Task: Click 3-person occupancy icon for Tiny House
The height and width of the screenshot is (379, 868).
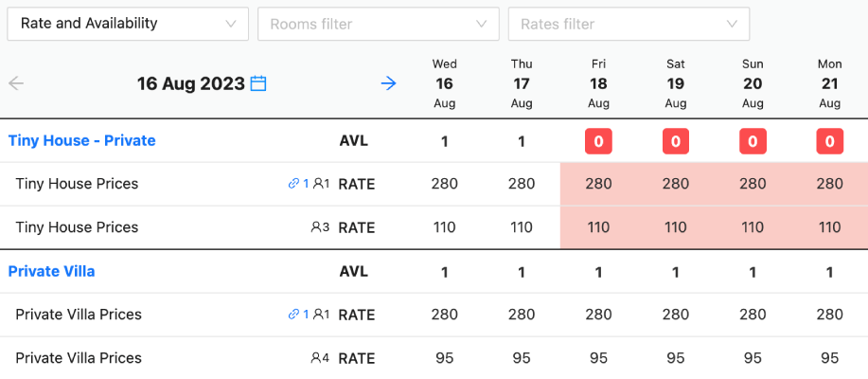Action: 320,226
